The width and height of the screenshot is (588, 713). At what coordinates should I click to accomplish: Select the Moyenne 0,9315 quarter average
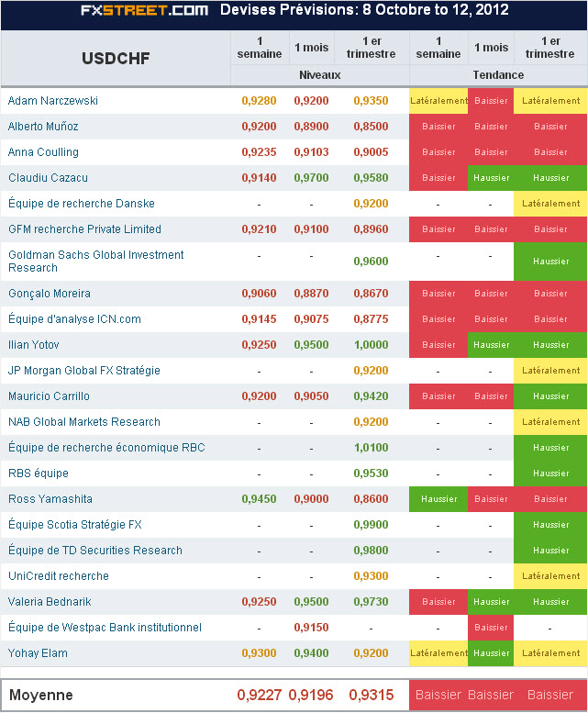[372, 695]
